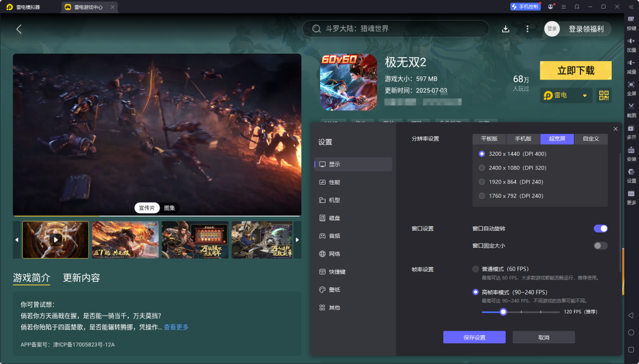The image size is (639, 364).
Task: Open the QR code download panel
Action: 604,95
